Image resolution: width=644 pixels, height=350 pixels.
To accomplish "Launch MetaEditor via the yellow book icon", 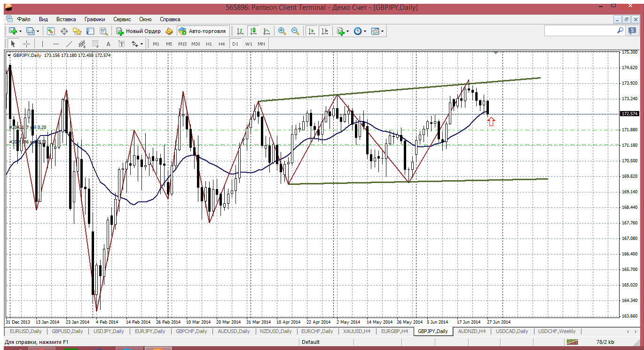I will click(x=169, y=31).
